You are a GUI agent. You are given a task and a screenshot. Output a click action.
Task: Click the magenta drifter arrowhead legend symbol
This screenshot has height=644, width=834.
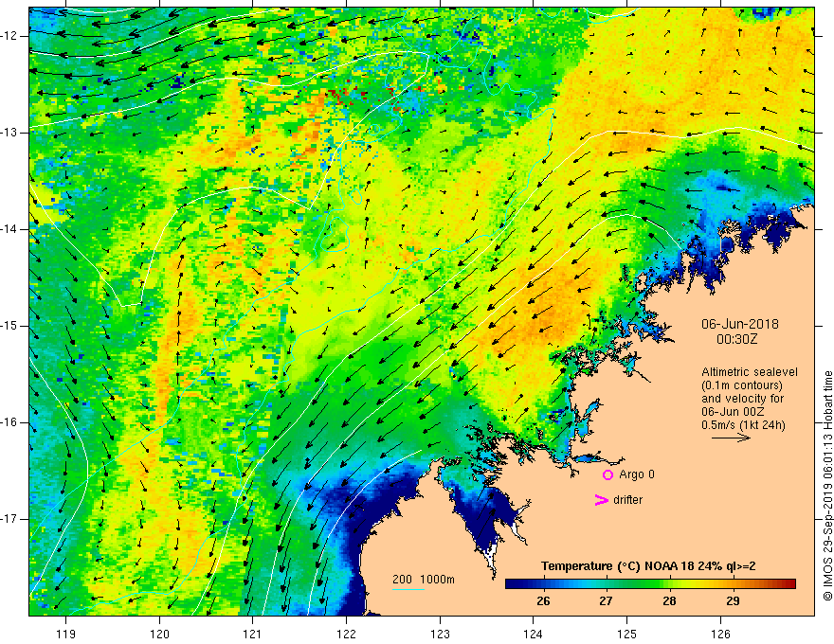point(602,500)
